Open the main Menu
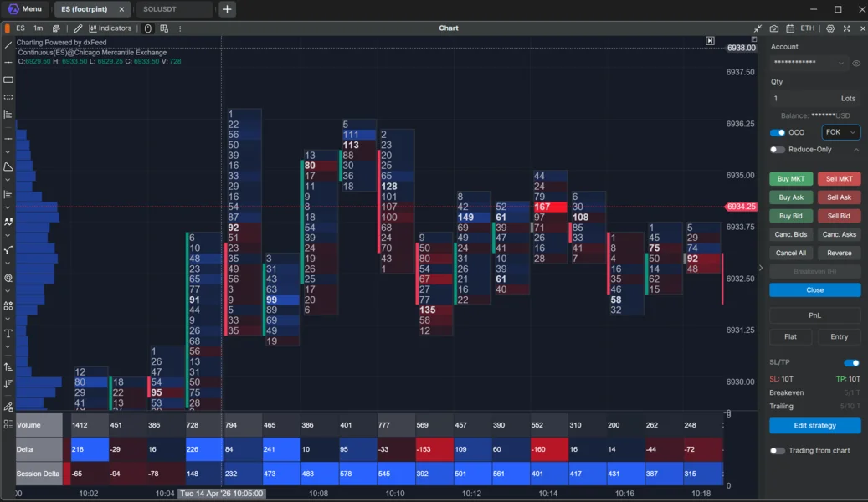The height and width of the screenshot is (502, 868). (25, 9)
